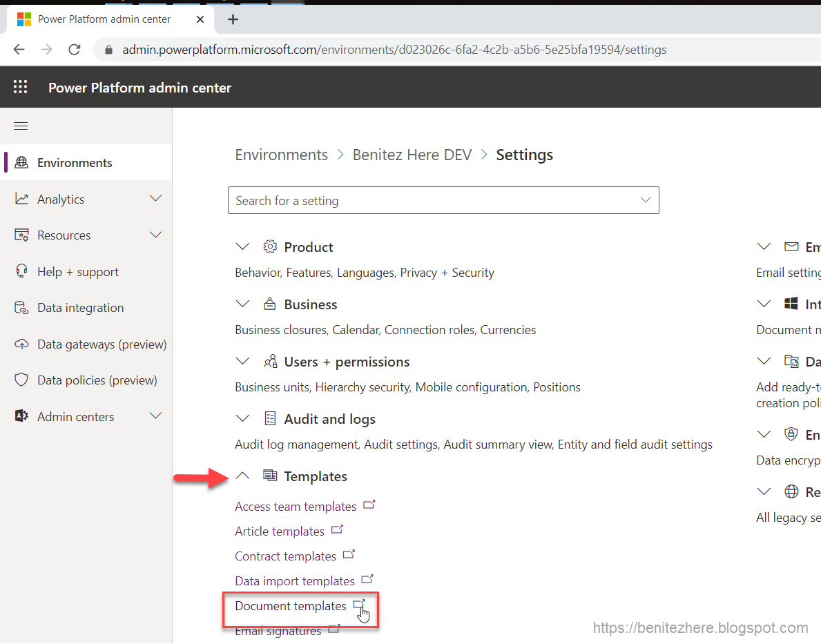Select Data gateways (preview) in navigation
821x644 pixels.
[86, 344]
